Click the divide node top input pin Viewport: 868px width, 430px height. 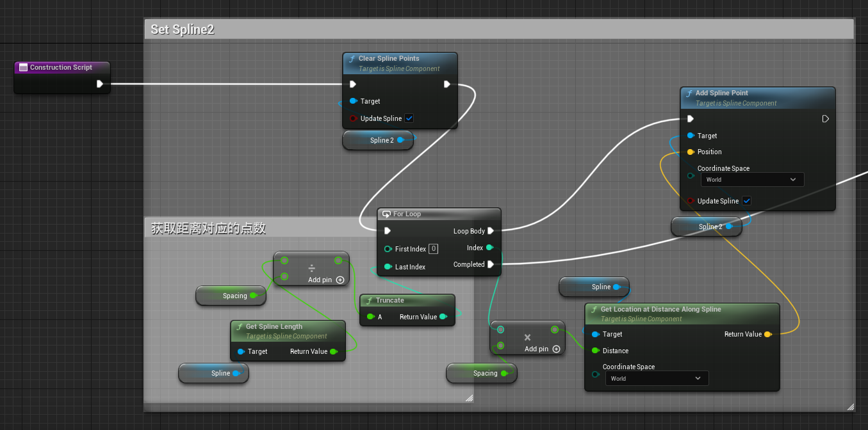(284, 260)
